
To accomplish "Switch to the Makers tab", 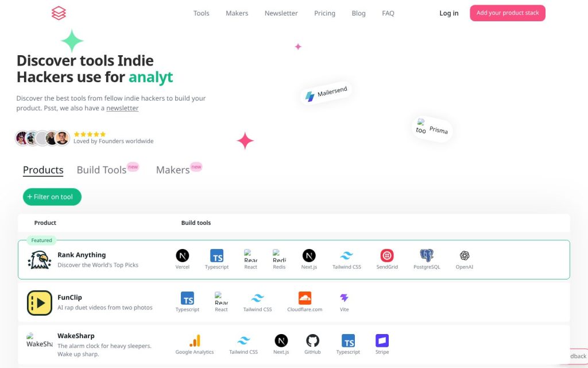I will coord(173,170).
